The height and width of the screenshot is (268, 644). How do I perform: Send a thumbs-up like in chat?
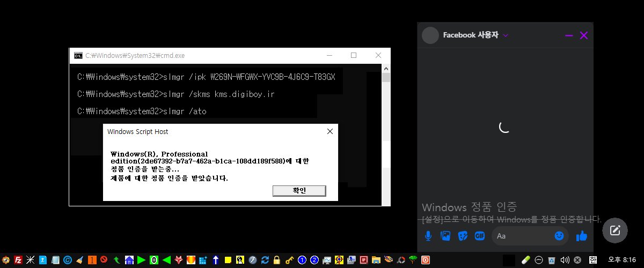(x=582, y=236)
